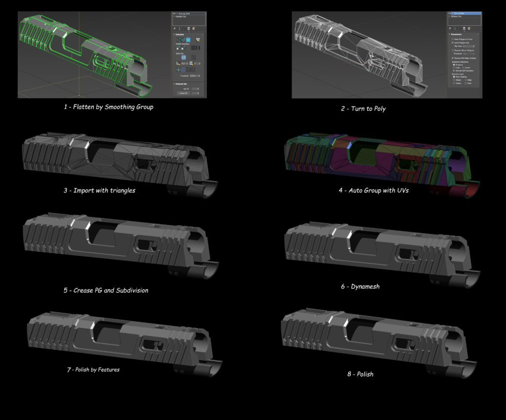This screenshot has width=506, height=420.
Task: Choose Vertex sub-object mode icon
Action: tap(179, 40)
